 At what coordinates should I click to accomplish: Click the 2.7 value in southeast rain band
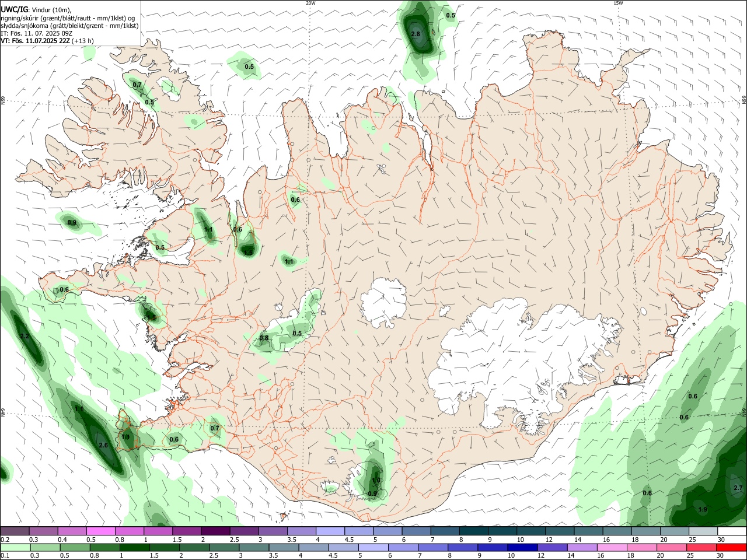[x=738, y=488]
